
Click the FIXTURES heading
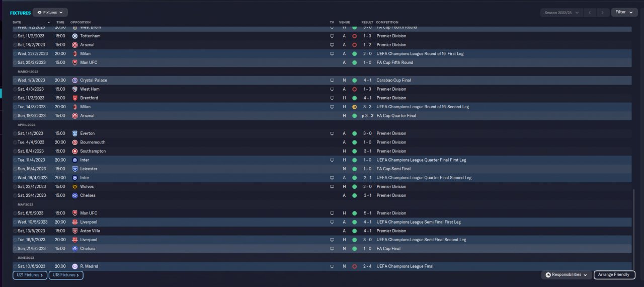(21, 13)
